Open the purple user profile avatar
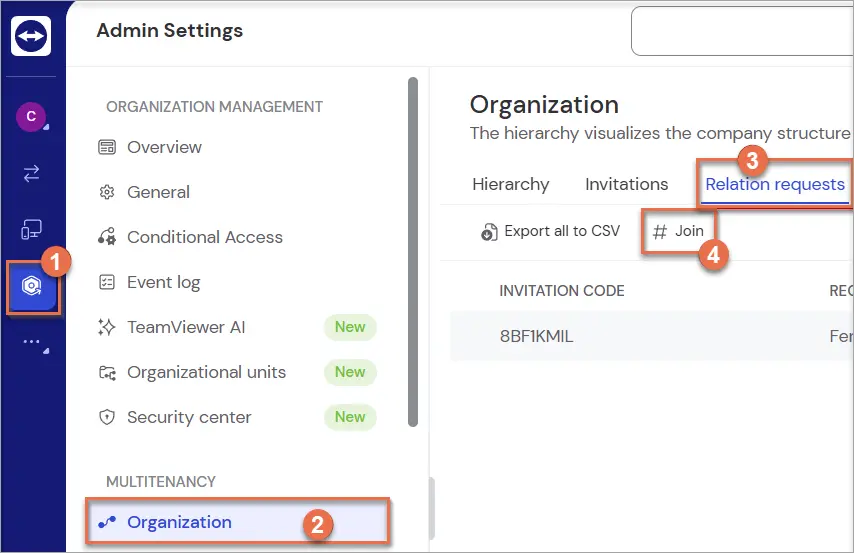Viewport: 854px width, 553px height. (x=31, y=116)
